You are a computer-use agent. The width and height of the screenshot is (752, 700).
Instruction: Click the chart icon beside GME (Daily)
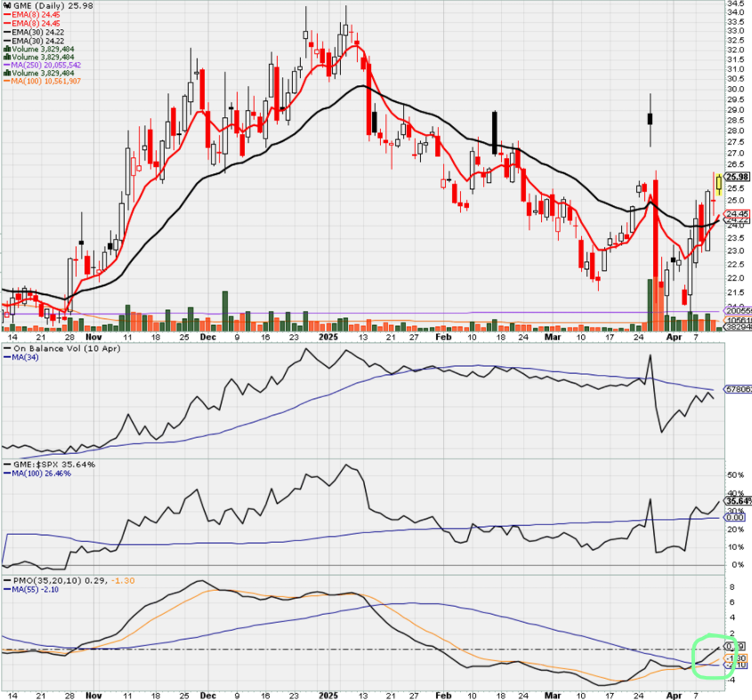(x=7, y=5)
